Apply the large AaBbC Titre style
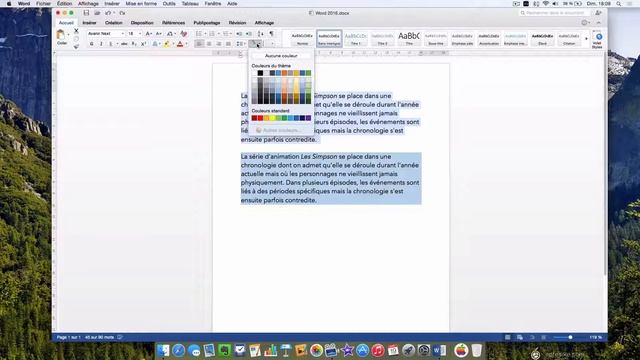The width and height of the screenshot is (640, 360). pyautogui.click(x=409, y=39)
